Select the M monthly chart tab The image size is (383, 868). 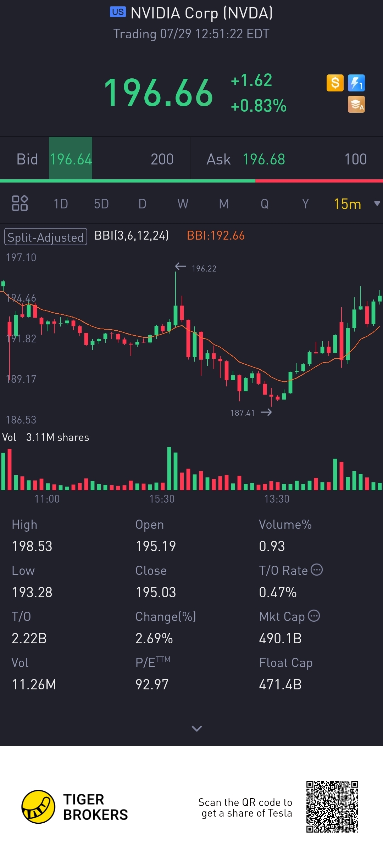tap(223, 204)
